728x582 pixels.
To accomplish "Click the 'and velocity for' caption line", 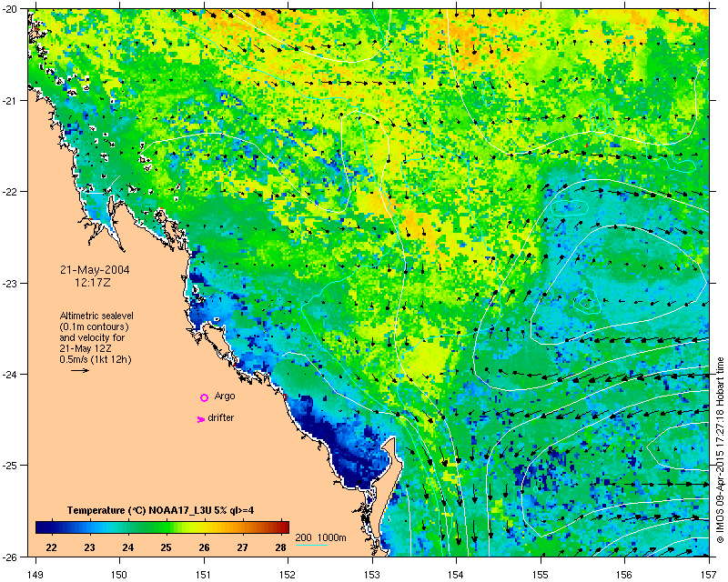I will (x=92, y=337).
